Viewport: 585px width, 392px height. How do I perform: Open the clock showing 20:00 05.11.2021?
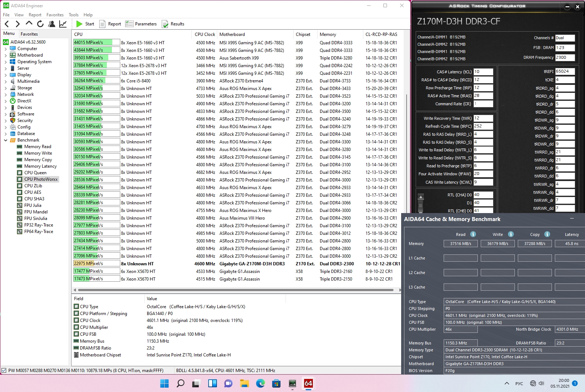click(x=560, y=383)
